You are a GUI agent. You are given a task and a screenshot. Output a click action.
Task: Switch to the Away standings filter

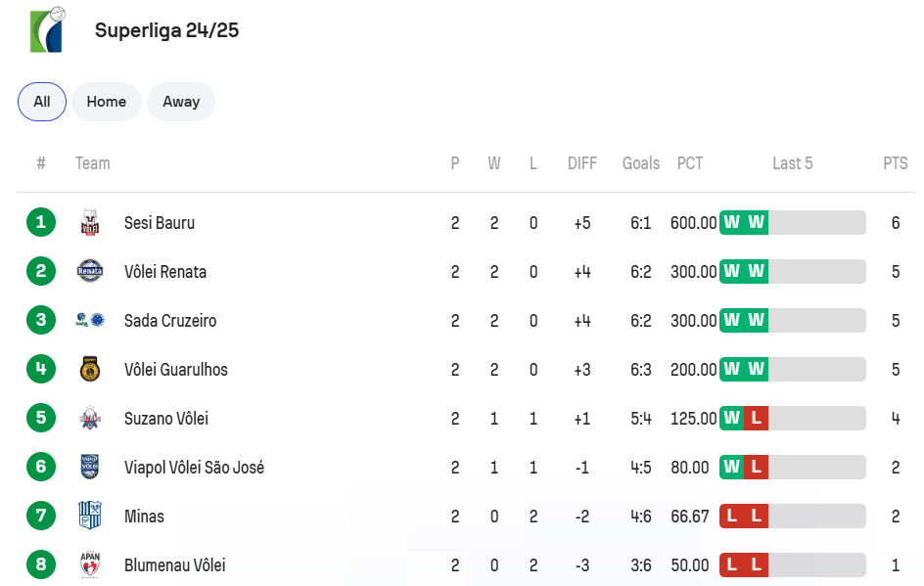pyautogui.click(x=181, y=102)
